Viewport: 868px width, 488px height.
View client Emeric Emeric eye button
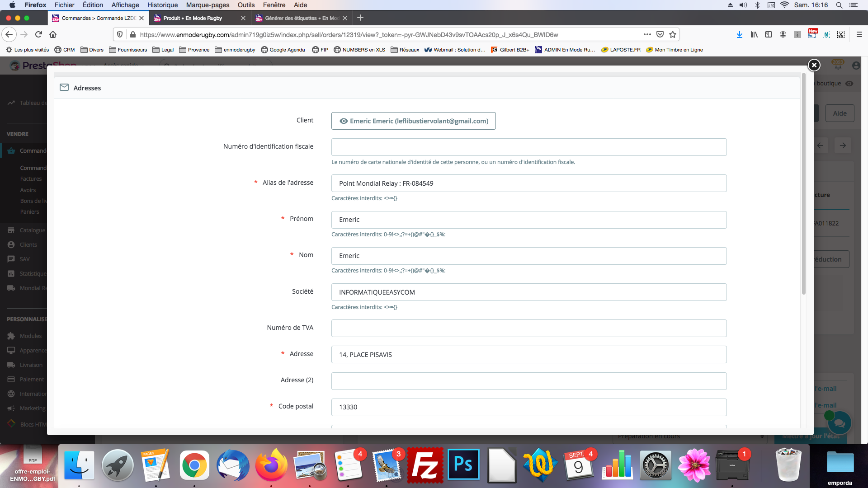click(x=413, y=121)
